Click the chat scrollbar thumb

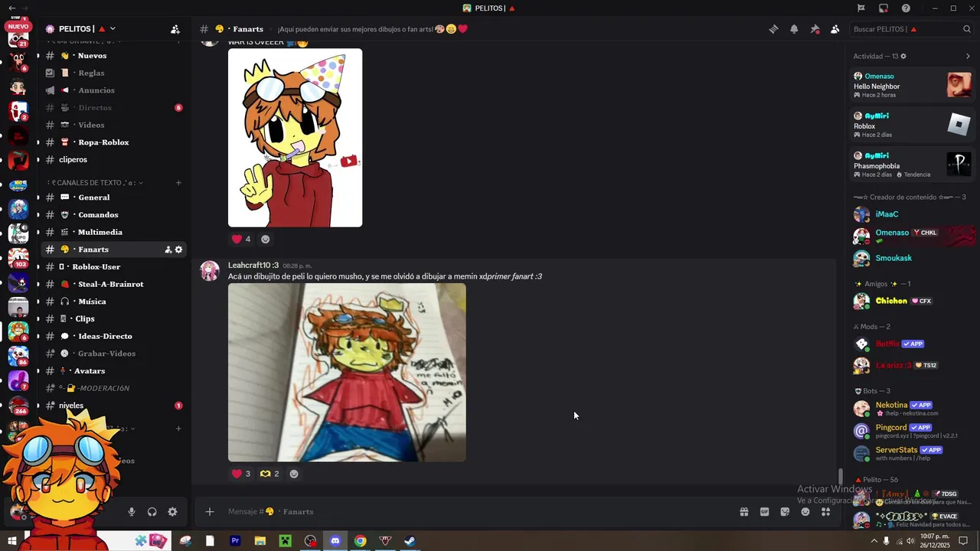coord(841,476)
